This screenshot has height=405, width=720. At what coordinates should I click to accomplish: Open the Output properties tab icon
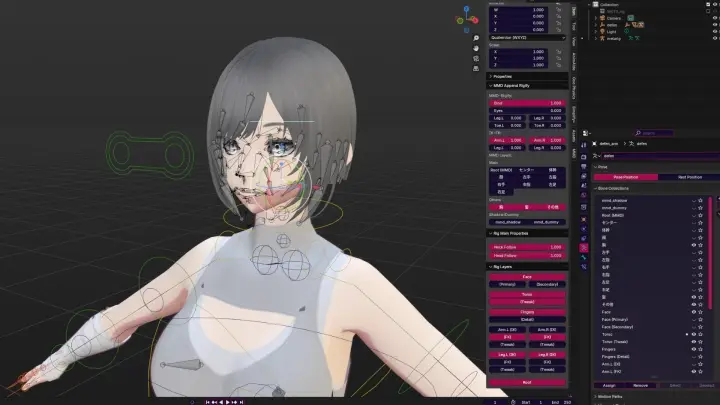[584, 167]
